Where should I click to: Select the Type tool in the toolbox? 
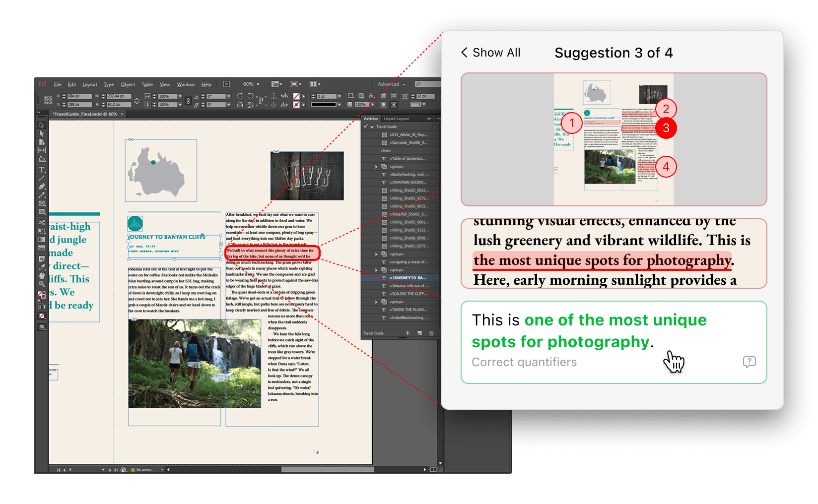(x=42, y=170)
